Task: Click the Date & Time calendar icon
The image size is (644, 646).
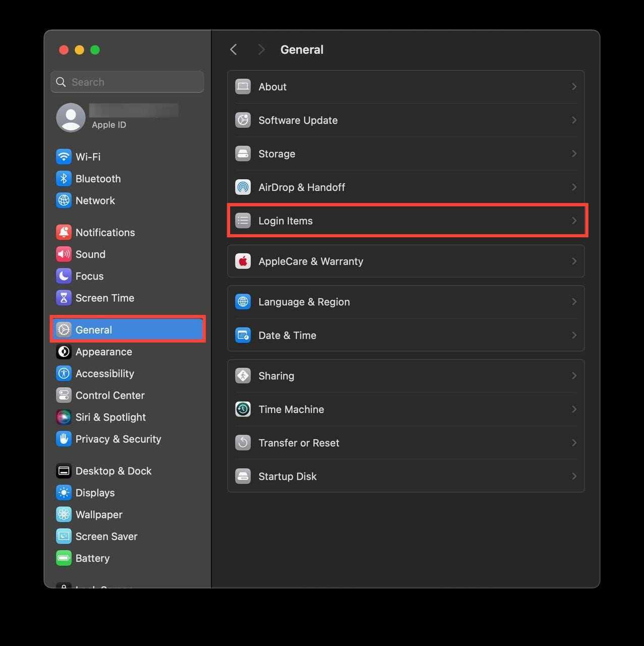Action: 243,335
